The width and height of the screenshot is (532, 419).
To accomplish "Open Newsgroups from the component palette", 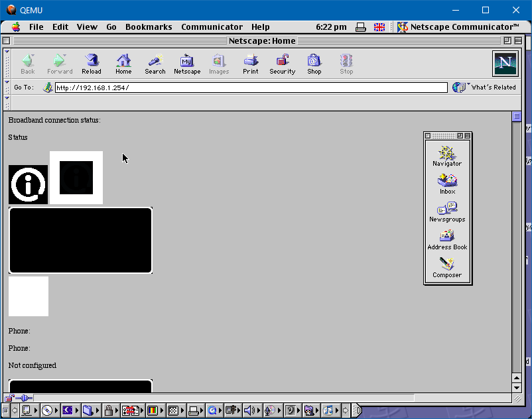I will click(447, 212).
